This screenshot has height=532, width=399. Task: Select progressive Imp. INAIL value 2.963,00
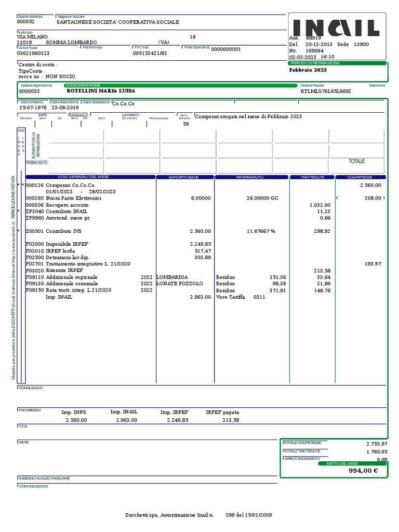pos(127,420)
